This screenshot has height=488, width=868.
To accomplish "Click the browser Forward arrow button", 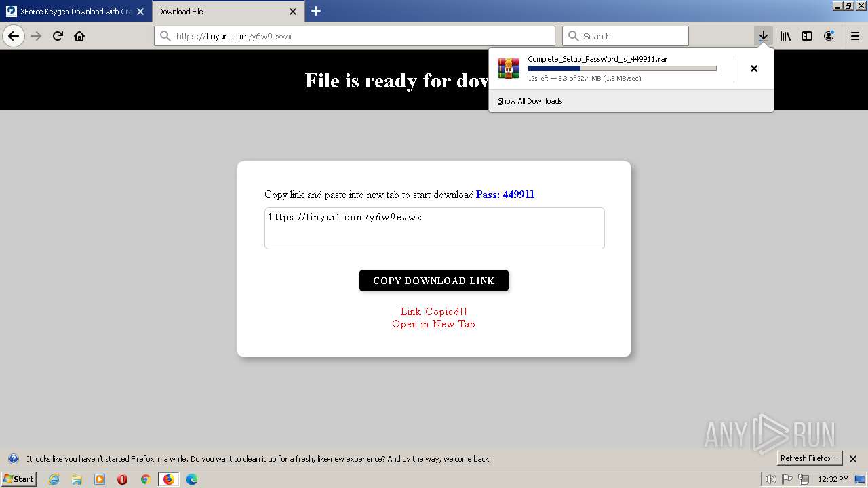I will point(36,36).
